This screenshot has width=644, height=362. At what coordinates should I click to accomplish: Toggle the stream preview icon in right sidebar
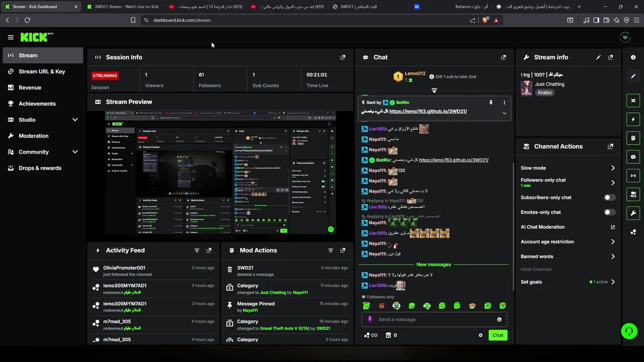coord(633,101)
